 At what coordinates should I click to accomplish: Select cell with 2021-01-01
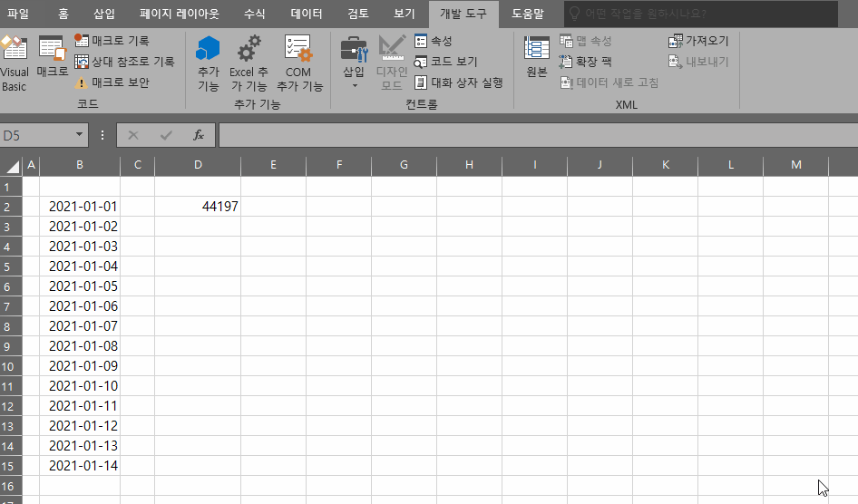[x=80, y=207]
